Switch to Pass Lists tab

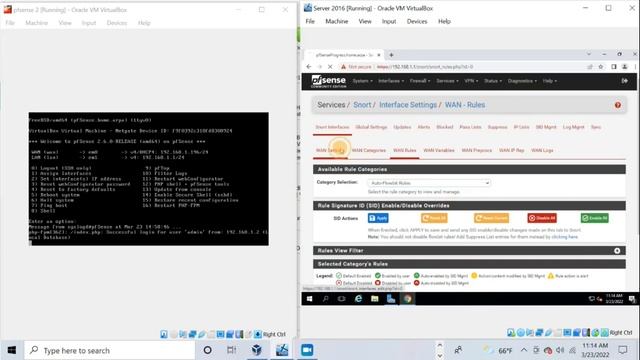[470, 127]
